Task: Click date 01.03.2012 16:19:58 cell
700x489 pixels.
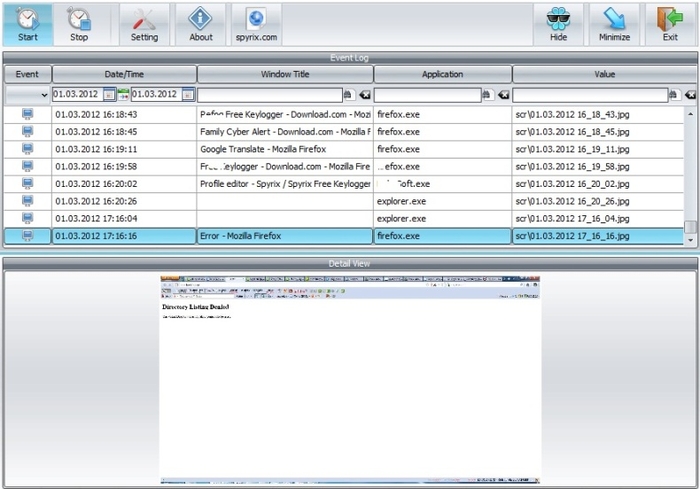Action: 124,167
